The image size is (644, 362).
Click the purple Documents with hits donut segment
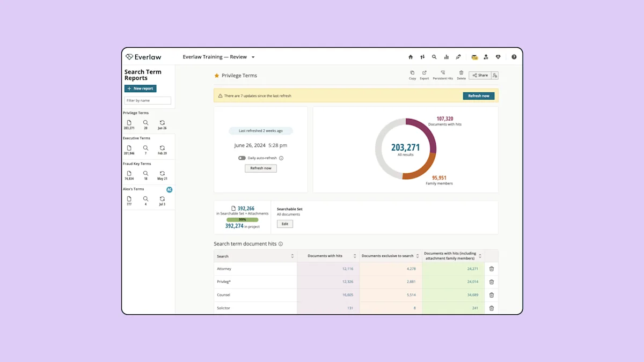pyautogui.click(x=427, y=133)
